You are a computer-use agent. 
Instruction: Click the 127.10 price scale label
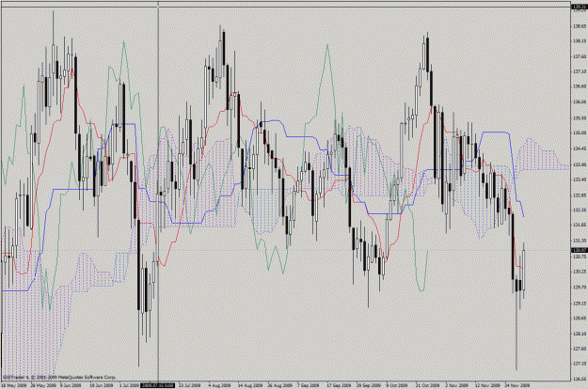[580, 364]
